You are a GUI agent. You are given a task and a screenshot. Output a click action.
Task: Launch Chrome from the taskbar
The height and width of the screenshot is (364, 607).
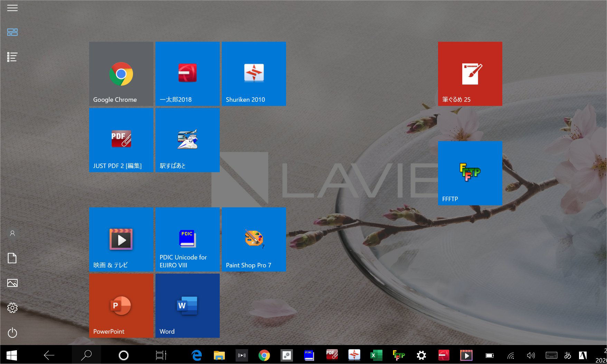[264, 355]
